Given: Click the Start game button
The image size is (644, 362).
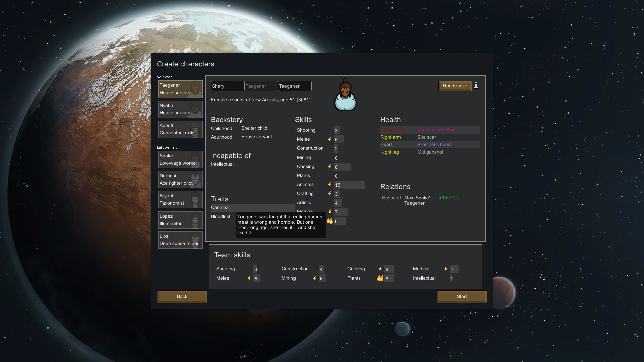Looking at the screenshot, I should coord(462,296).
